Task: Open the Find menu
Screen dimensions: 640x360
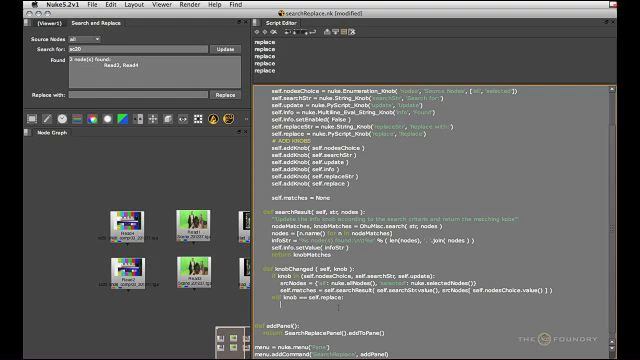Action: [x=236, y=4]
